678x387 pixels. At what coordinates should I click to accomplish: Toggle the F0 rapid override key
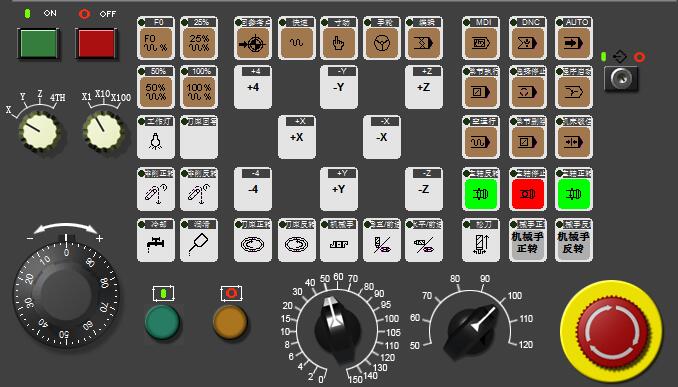[156, 38]
